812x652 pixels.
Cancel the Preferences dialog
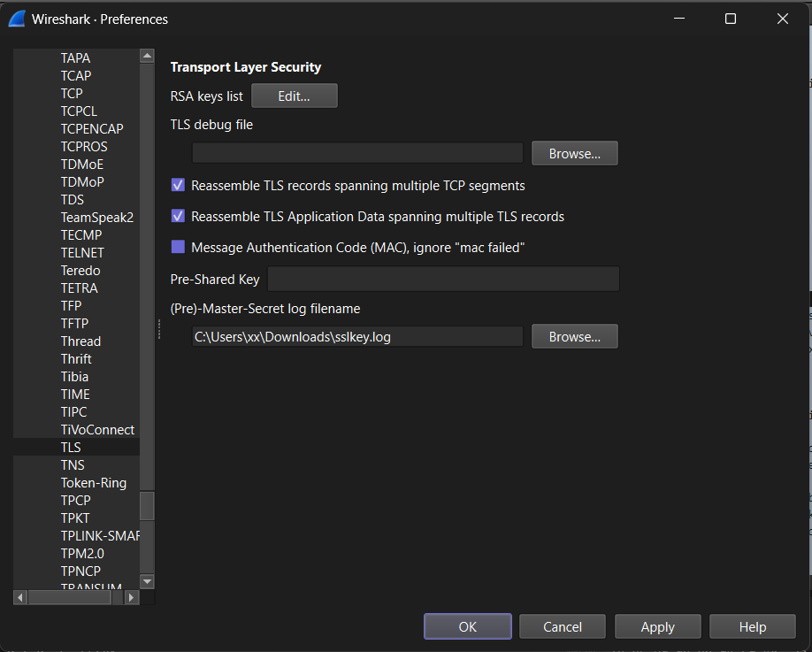point(563,626)
